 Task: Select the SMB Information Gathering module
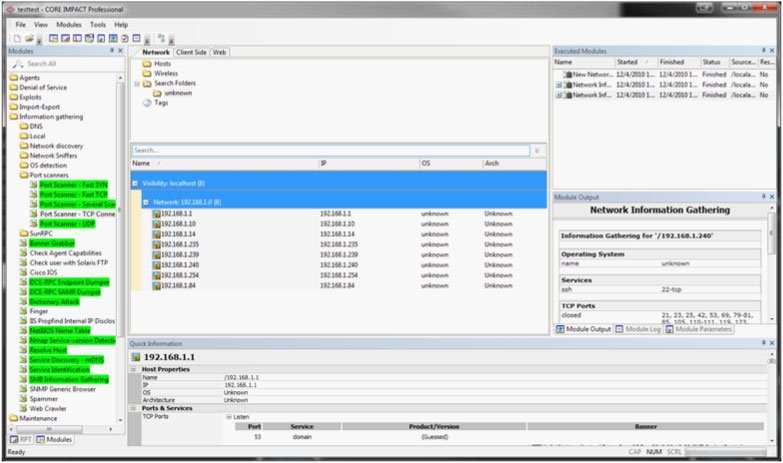click(x=69, y=380)
